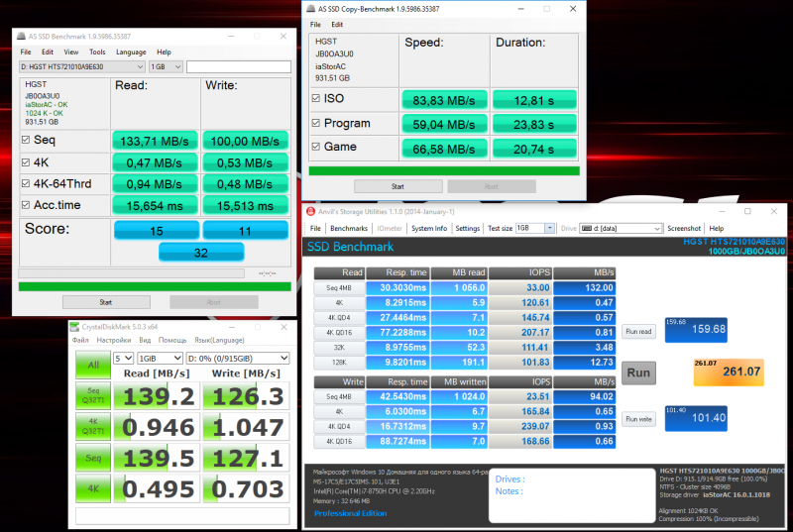The height and width of the screenshot is (532, 793).
Task: Click Start in AS SSD Copy-Benchmark
Action: [398, 186]
